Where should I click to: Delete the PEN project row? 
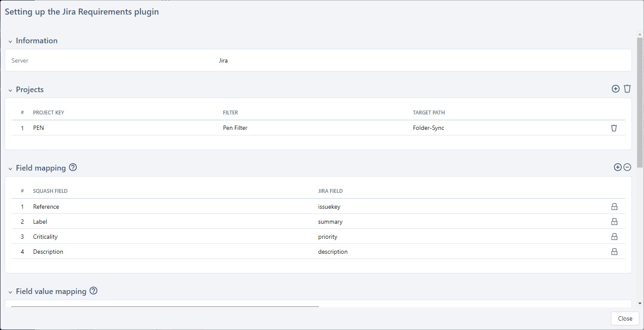point(614,128)
